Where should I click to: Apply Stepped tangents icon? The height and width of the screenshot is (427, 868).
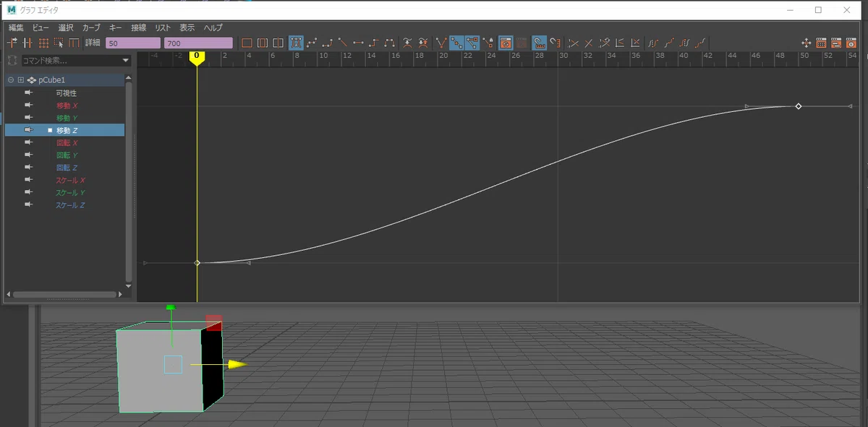click(374, 43)
